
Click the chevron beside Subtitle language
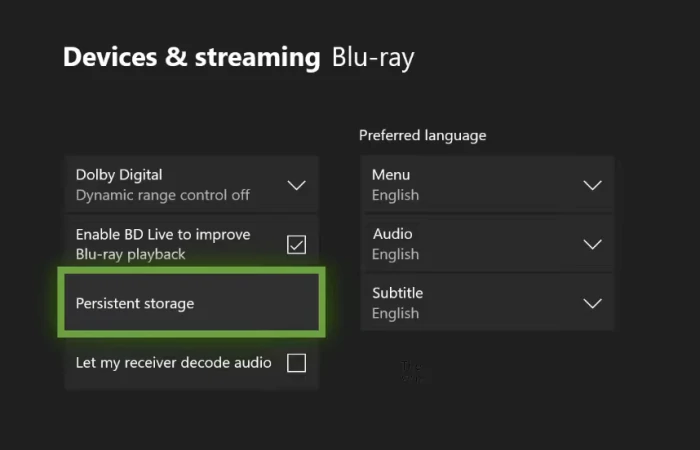592,303
